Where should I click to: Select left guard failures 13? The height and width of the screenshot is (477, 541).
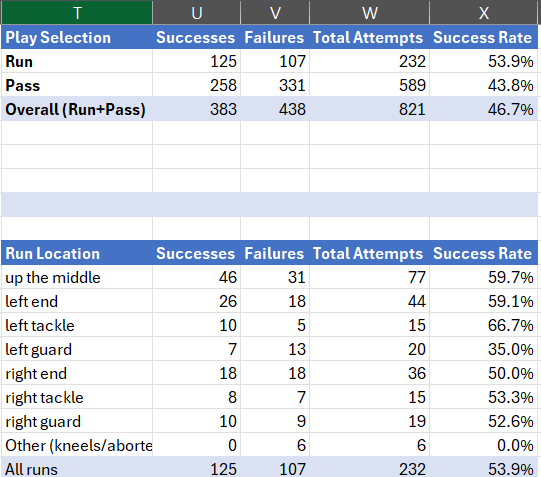coord(275,349)
